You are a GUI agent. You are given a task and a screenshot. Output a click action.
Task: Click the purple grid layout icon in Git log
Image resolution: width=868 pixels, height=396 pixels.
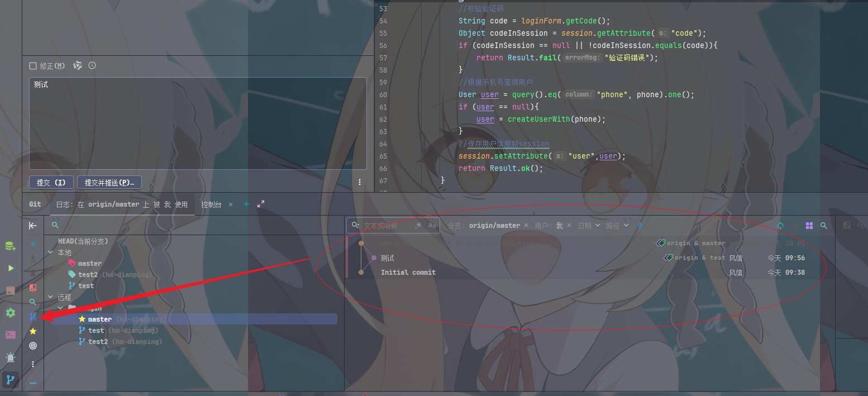click(809, 226)
